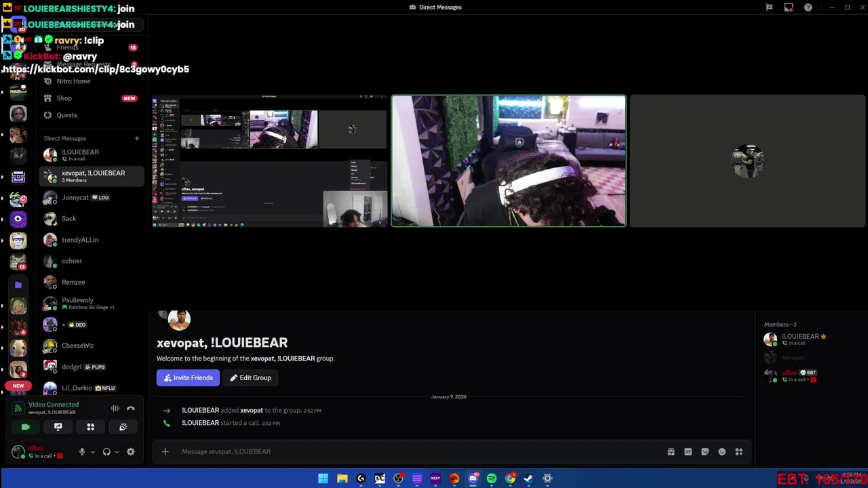Open trendyALLin direct message
868x488 pixels.
(91, 240)
